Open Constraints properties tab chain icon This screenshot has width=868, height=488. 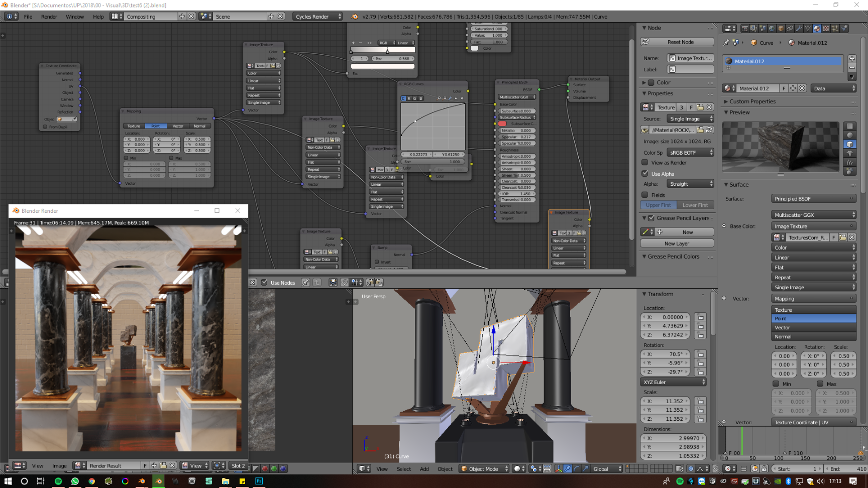click(790, 29)
